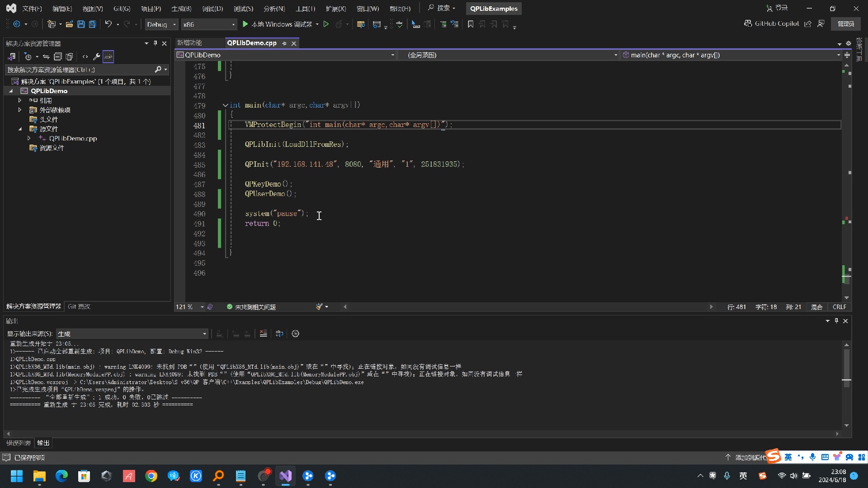868x488 pixels.
Task: Open solution explorer properties wrench icon
Action: (x=96, y=56)
